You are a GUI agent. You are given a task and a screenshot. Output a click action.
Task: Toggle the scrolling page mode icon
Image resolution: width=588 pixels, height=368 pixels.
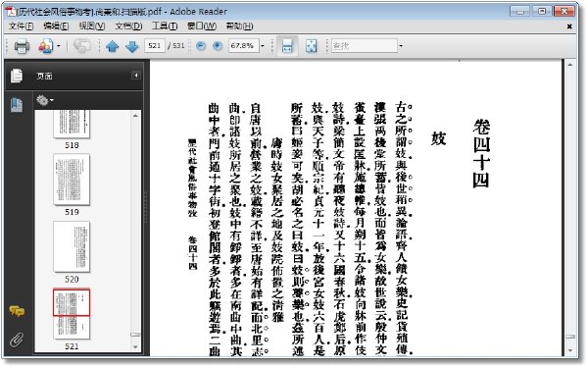(x=287, y=46)
